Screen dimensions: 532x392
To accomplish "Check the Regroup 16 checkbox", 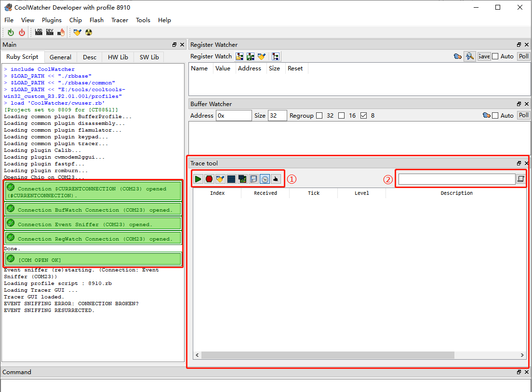I will (x=342, y=115).
